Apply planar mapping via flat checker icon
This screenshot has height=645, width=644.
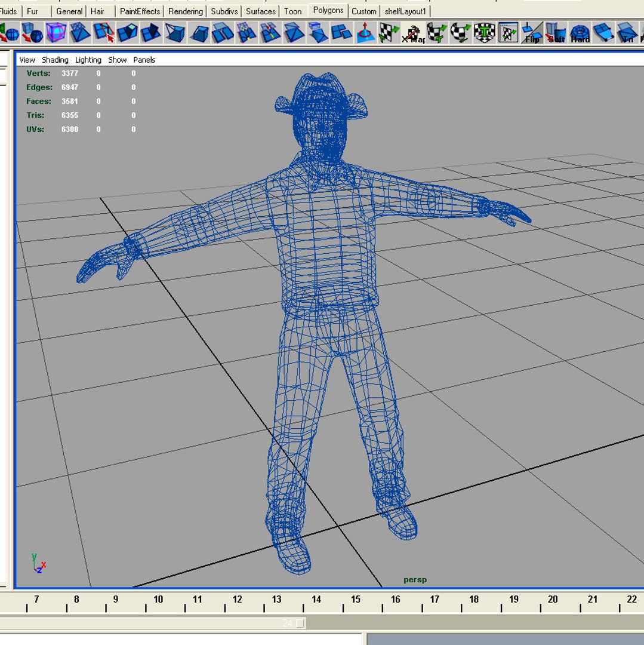pyautogui.click(x=389, y=33)
